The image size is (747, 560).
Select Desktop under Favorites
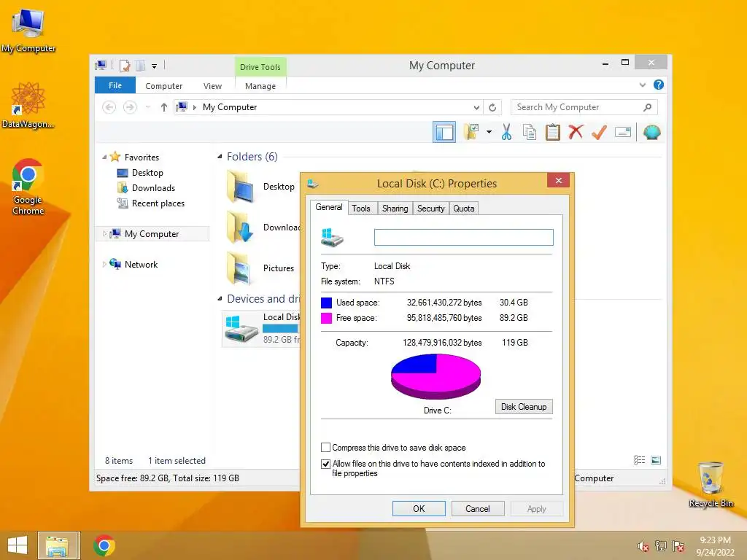coord(147,172)
